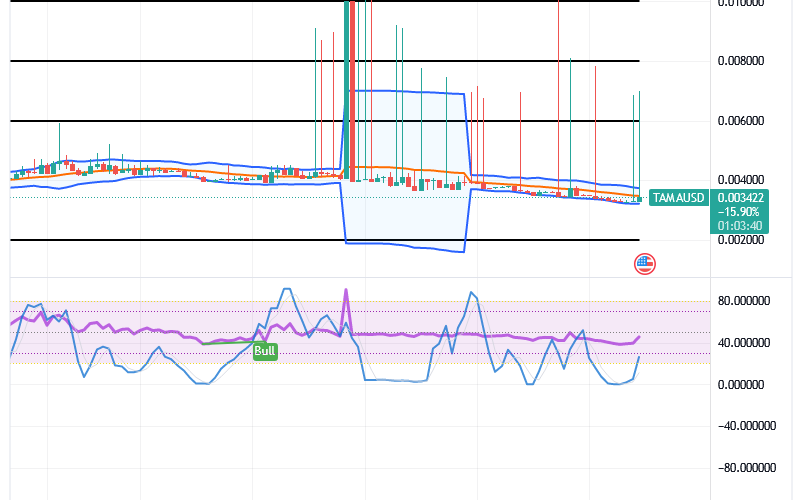Click the 01:03:40 countdown timer

[x=740, y=226]
